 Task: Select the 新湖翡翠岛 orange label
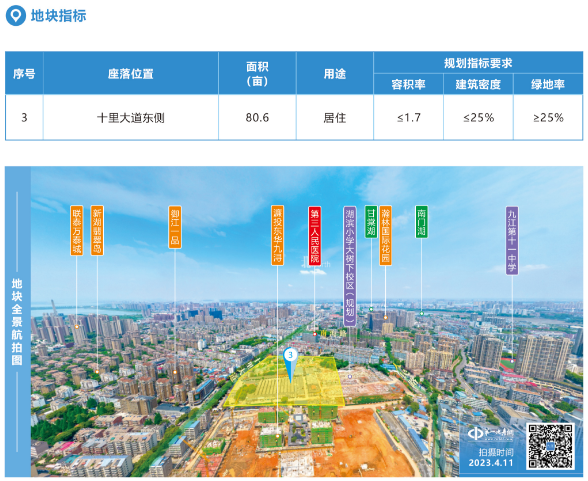(97, 230)
